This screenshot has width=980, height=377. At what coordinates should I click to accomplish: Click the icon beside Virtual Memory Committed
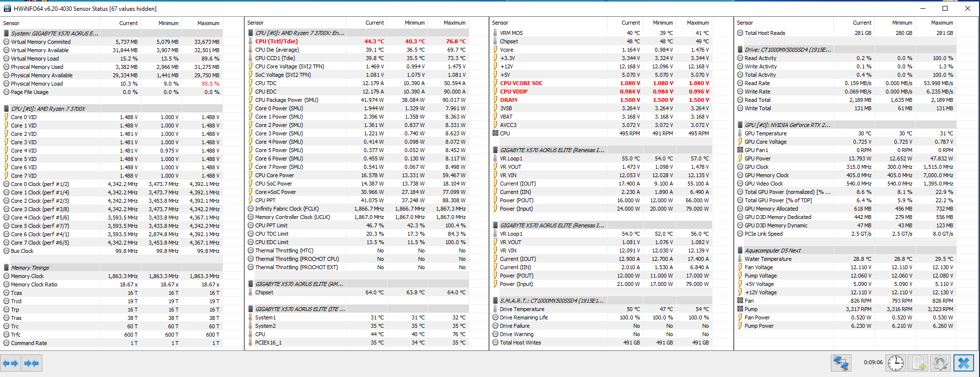point(6,42)
